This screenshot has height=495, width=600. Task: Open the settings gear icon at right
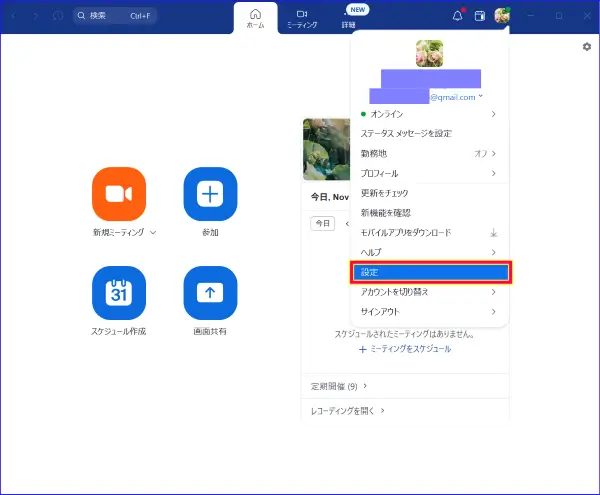tap(587, 47)
